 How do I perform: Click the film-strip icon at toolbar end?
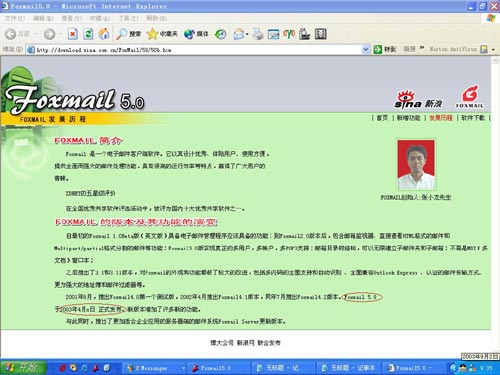point(320,34)
